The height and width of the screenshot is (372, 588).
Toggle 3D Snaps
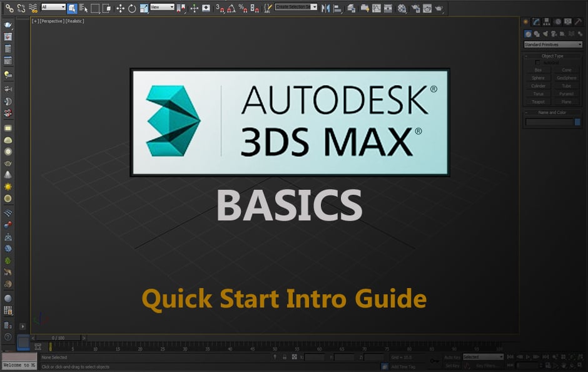pyautogui.click(x=220, y=8)
